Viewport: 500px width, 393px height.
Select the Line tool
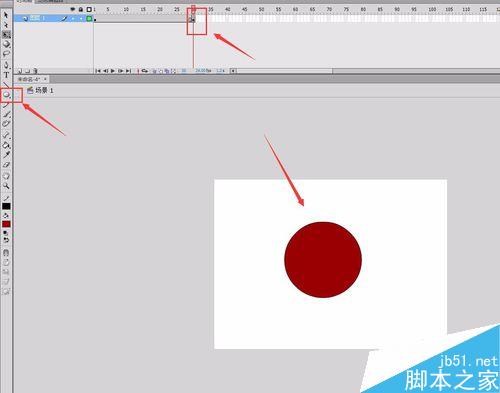click(6, 85)
